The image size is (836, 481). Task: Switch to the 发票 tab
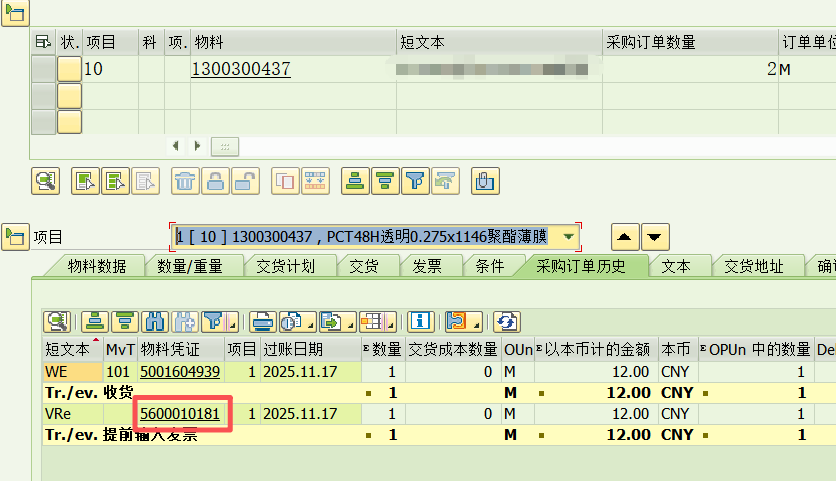pos(427,266)
